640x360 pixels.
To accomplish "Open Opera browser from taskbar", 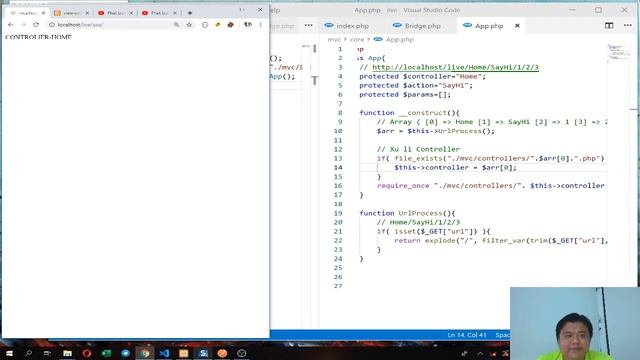I will point(87,353).
